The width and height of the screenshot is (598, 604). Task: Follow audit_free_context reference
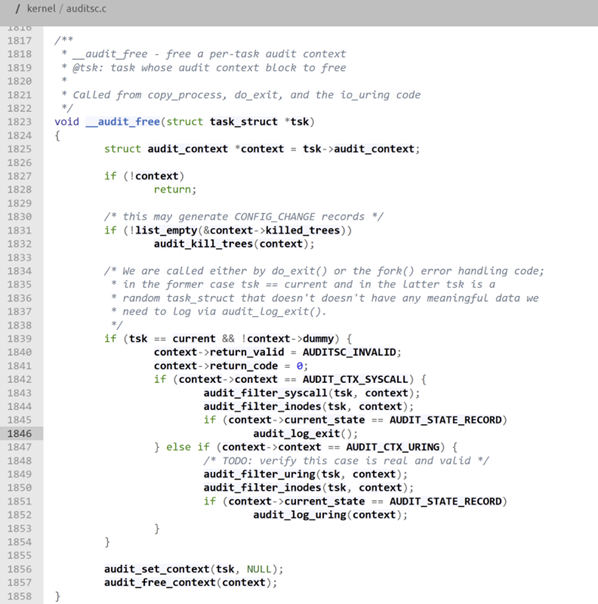[160, 583]
